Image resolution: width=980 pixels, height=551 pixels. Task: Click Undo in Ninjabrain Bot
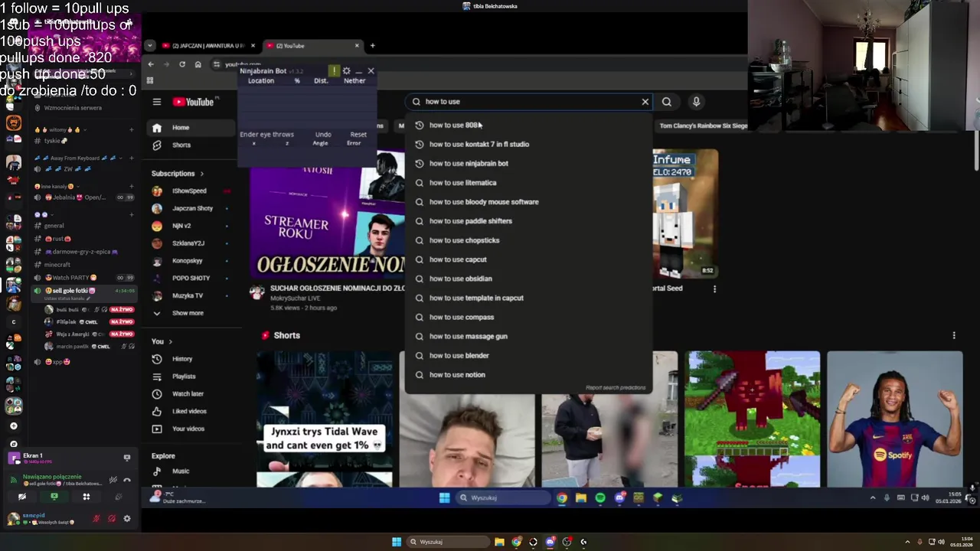(x=323, y=135)
